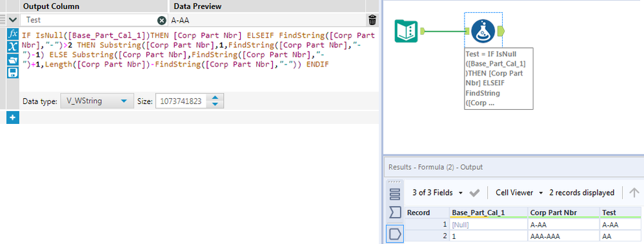Click the checkmark icon beside Fields
The image size is (644, 244).
click(x=474, y=192)
